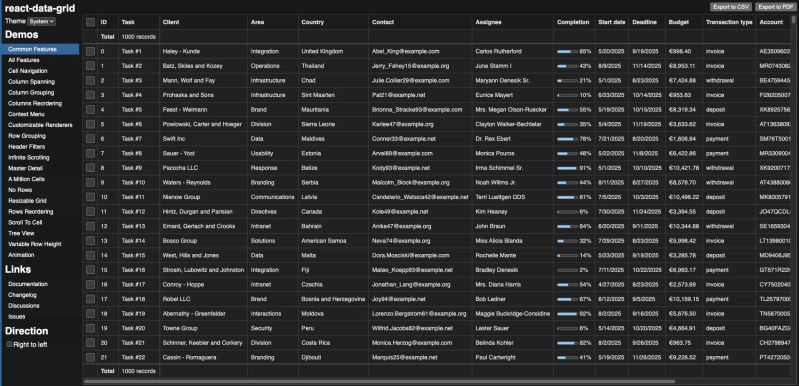The image size is (799, 386).
Task: Open the Tree View demo
Action: 41,233
